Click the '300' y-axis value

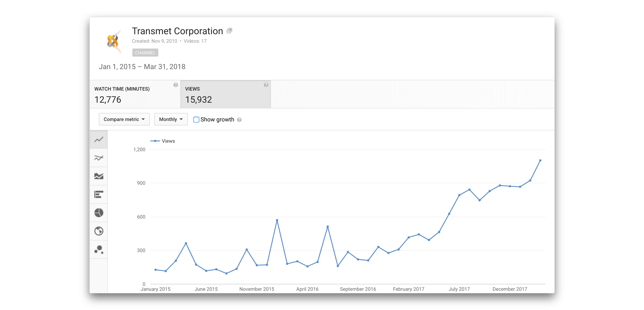(141, 250)
